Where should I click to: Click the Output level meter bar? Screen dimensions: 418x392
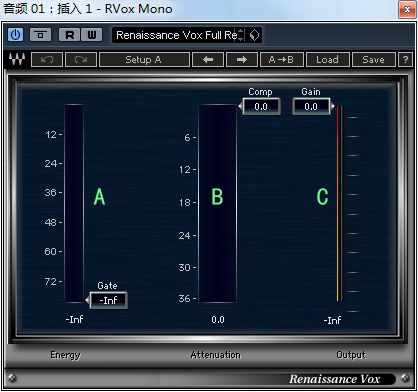click(340, 203)
